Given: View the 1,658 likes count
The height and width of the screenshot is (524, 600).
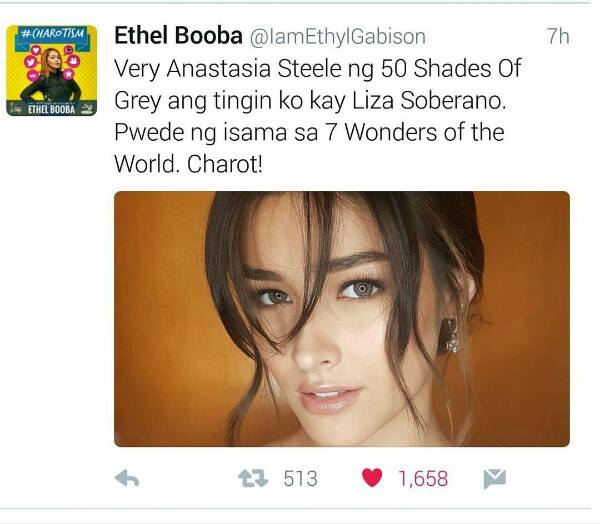Looking at the screenshot, I should [423, 479].
